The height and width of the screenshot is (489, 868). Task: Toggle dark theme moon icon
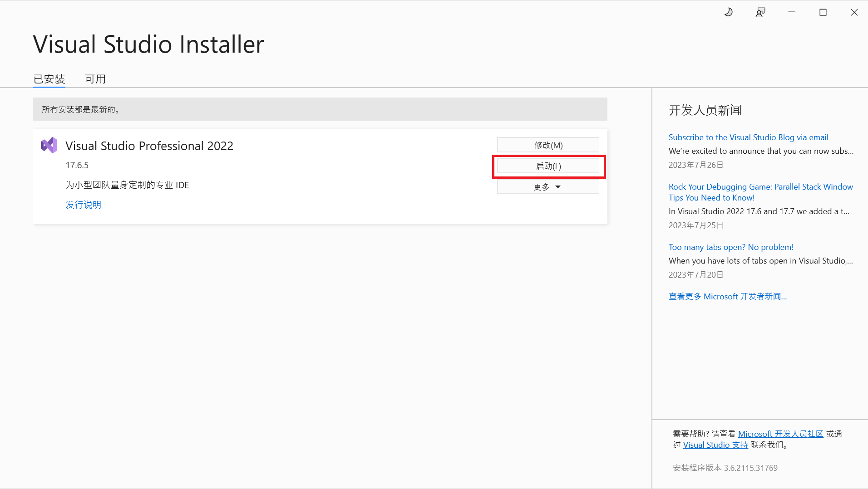coord(728,12)
